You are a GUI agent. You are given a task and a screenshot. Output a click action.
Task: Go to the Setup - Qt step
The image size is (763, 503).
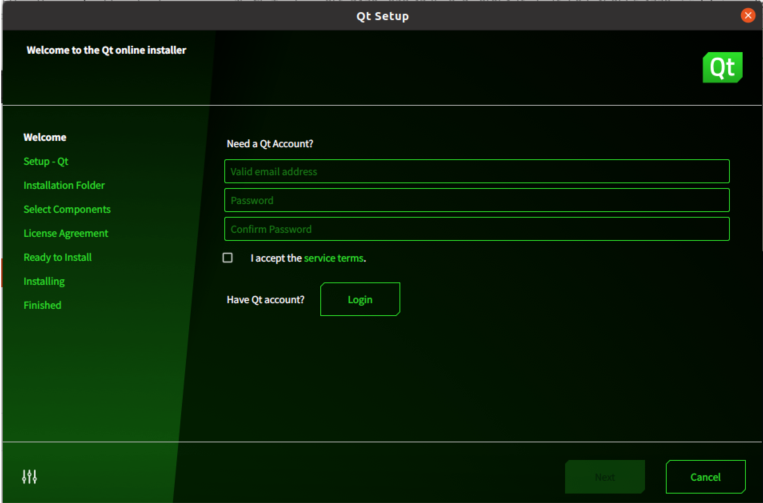pyautogui.click(x=46, y=162)
